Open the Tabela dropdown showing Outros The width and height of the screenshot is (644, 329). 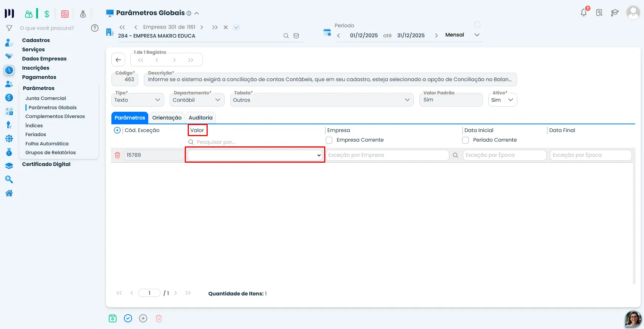[322, 100]
